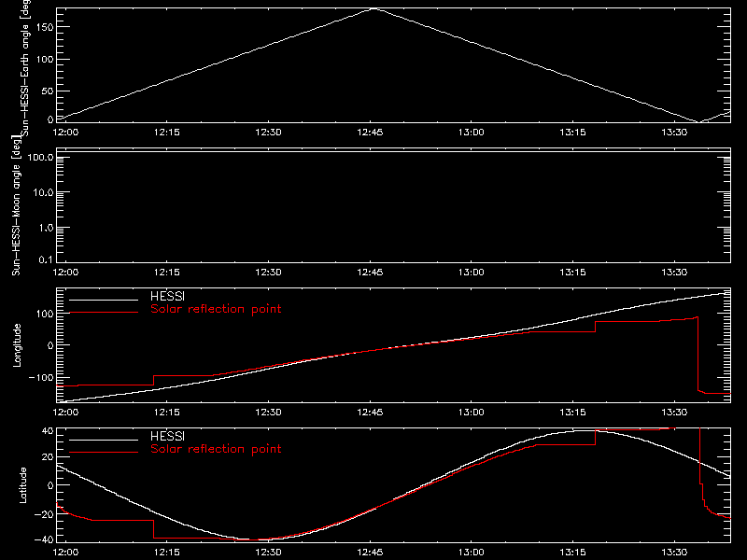Viewport: 747px width, 560px height.
Task: Click '12:00' time label under the Latitude plot
Action: click(x=65, y=553)
